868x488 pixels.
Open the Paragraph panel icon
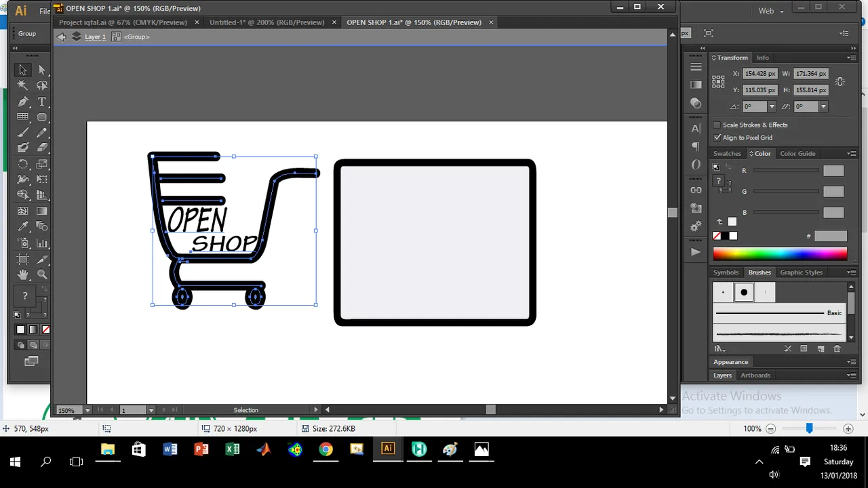[x=696, y=146]
